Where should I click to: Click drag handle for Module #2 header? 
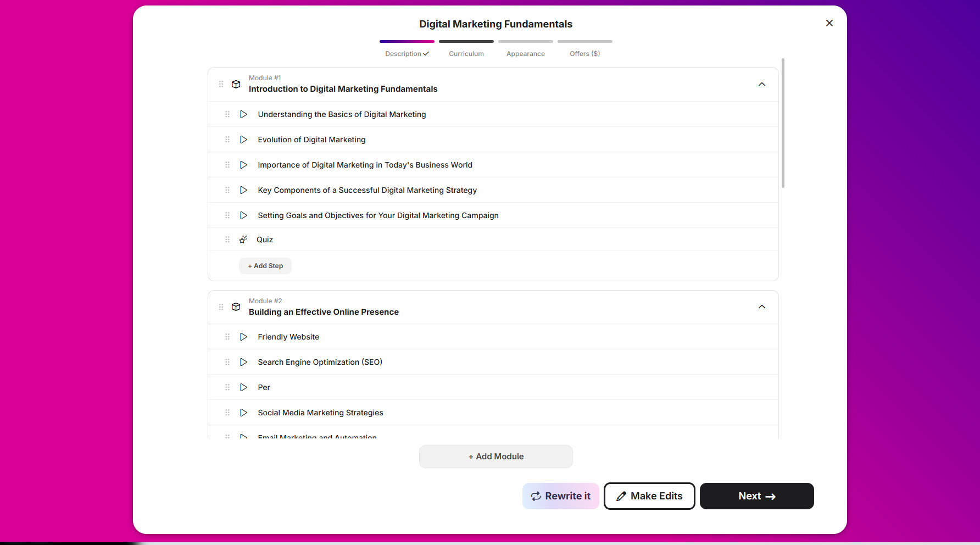221,307
